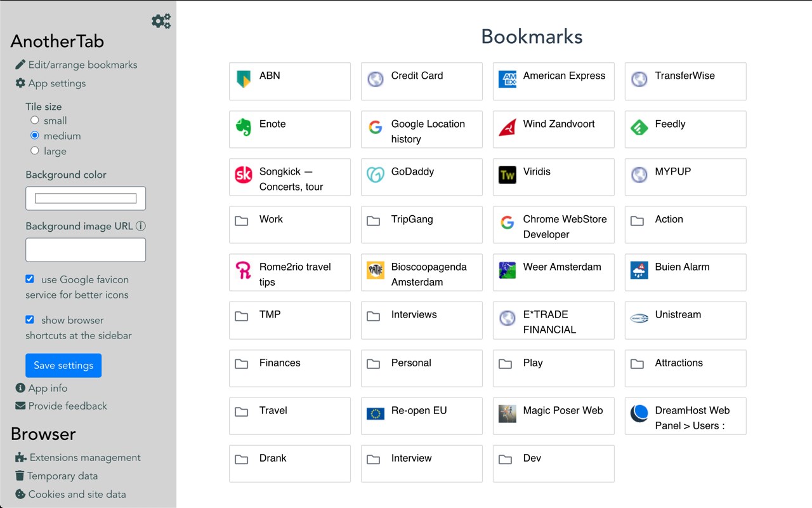Image resolution: width=812 pixels, height=508 pixels.
Task: Click the Rome2rio pink R icon
Action: tap(243, 270)
